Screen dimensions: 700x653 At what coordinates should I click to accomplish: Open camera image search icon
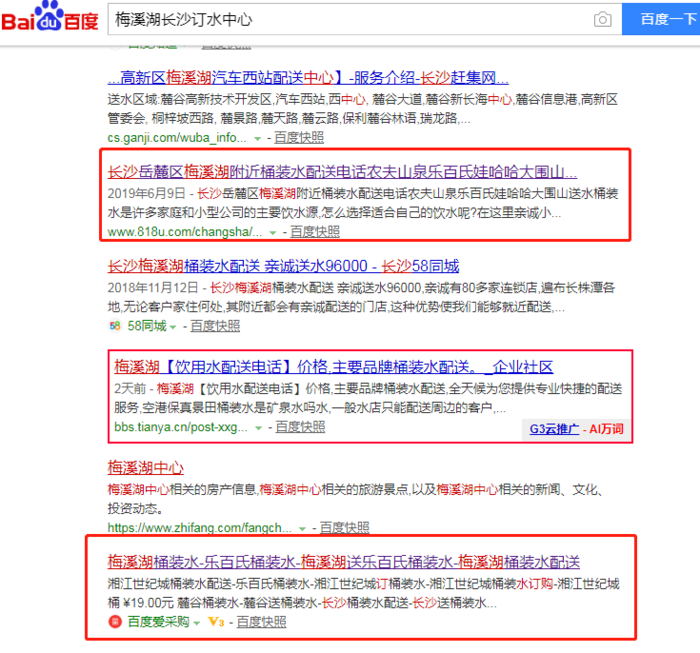pos(602,20)
